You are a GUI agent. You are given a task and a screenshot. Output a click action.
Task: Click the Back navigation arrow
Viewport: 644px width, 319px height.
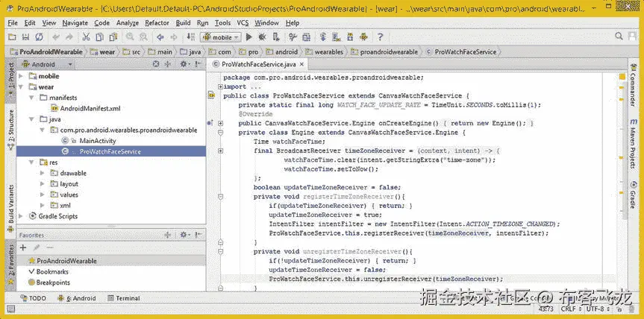click(x=160, y=37)
